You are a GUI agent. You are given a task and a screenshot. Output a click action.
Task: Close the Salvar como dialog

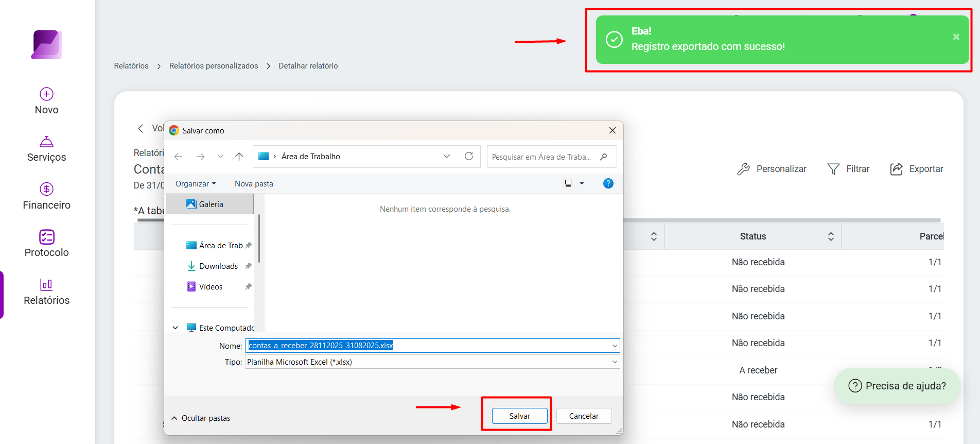pos(612,130)
